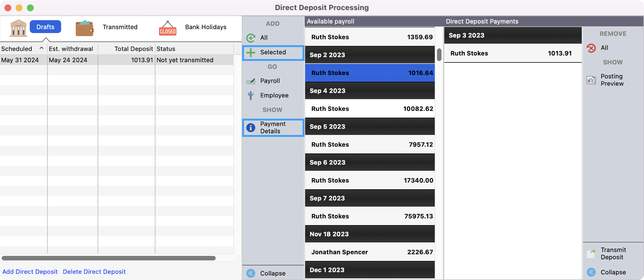Click the bank building Drafts icon
644x280 pixels.
pyautogui.click(x=18, y=28)
